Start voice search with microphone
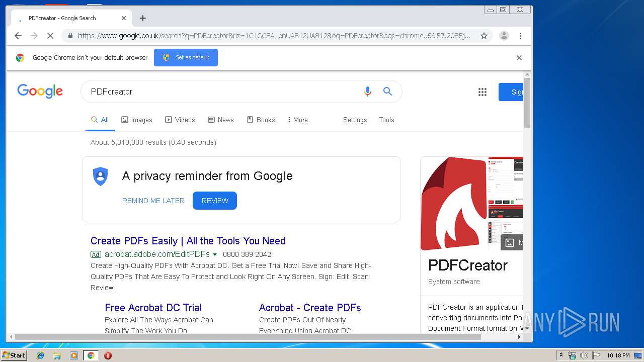 (368, 92)
